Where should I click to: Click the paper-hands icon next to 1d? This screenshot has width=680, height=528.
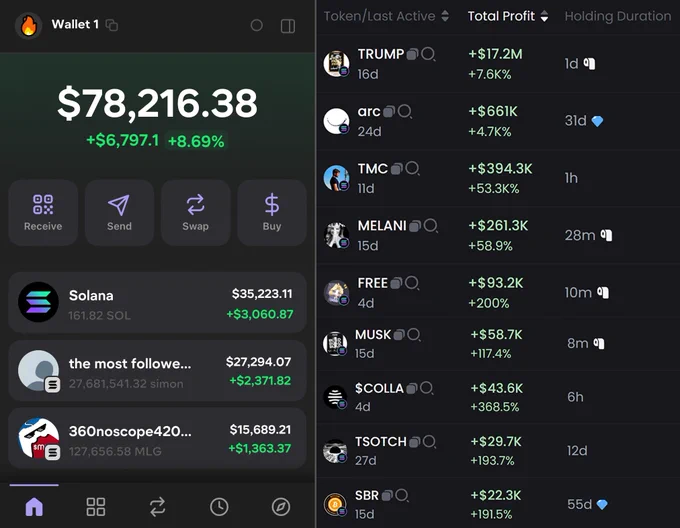(x=589, y=64)
